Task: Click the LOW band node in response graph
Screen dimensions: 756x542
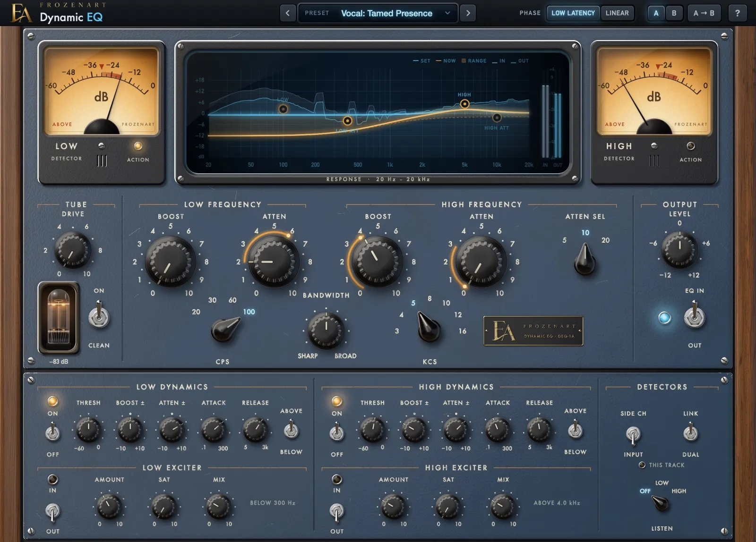Action: pos(283,109)
